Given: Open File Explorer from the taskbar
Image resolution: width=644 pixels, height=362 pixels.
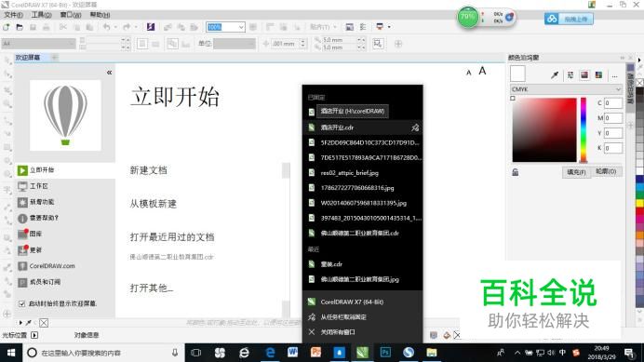Looking at the screenshot, I should [431, 353].
